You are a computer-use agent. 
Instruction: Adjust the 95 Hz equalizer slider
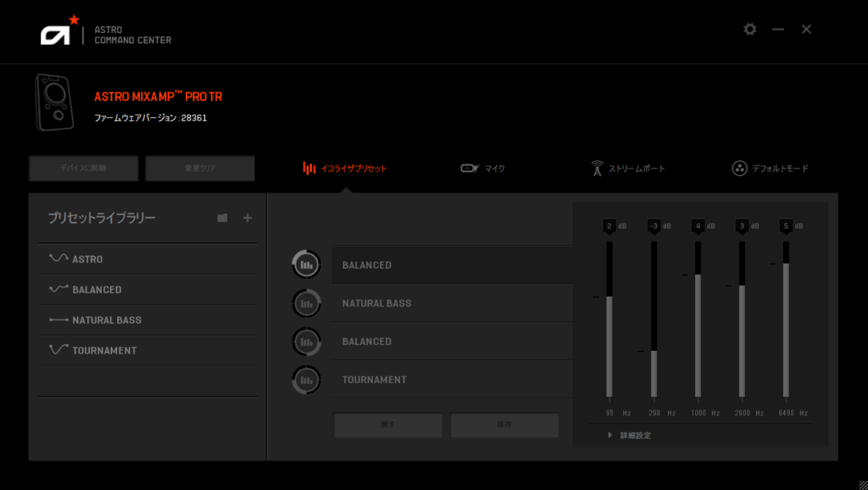(609, 319)
